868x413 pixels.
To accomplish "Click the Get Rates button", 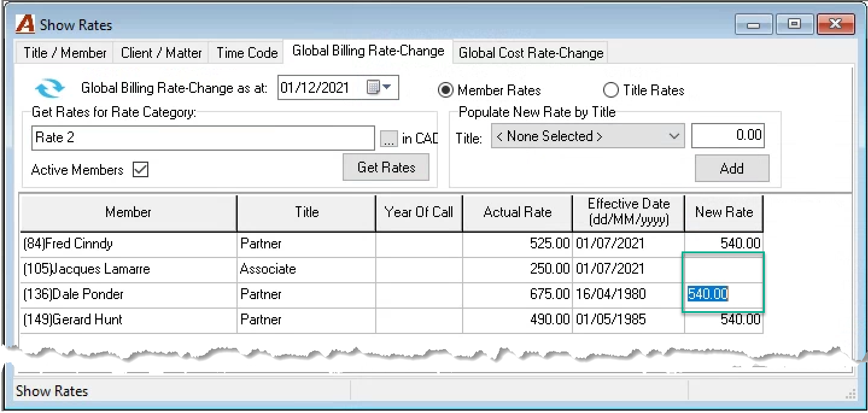I will tap(386, 167).
